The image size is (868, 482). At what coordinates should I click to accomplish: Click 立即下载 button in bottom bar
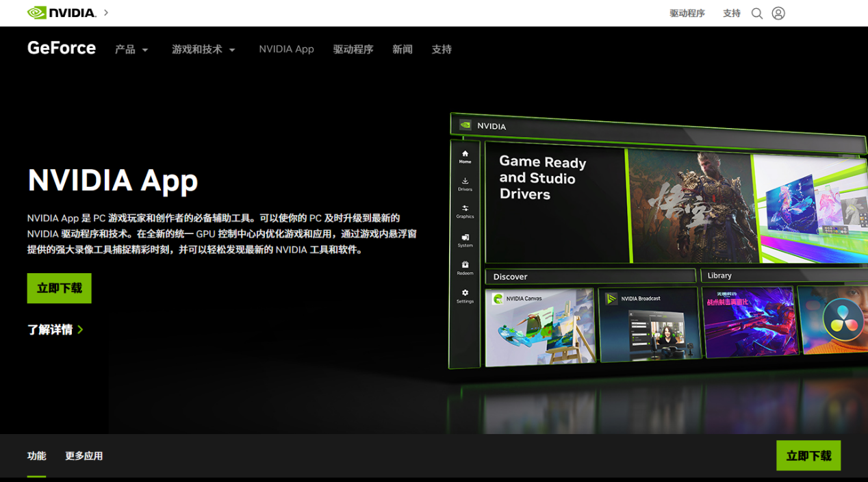coord(808,456)
